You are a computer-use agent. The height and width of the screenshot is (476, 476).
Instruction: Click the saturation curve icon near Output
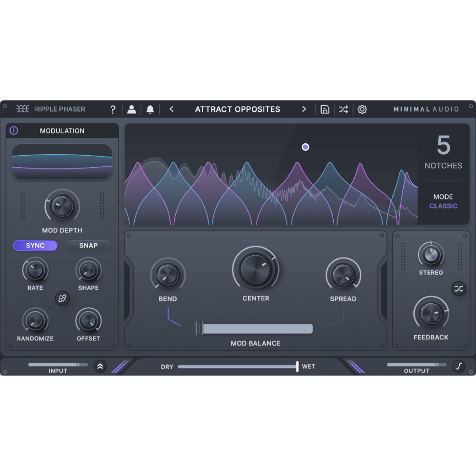pos(458,367)
